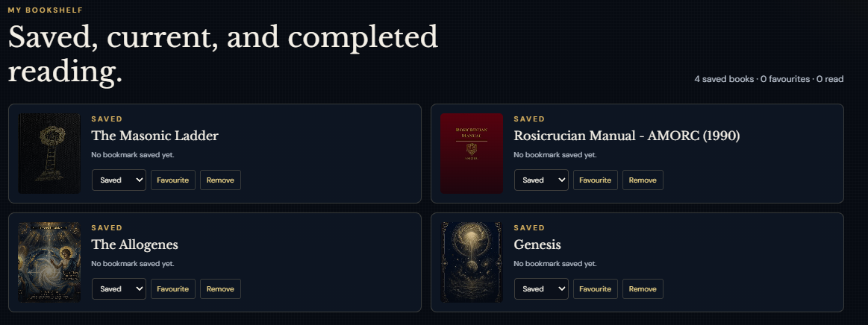
Task: Remove Rosicrucian Manual from bookshelf
Action: pos(643,180)
